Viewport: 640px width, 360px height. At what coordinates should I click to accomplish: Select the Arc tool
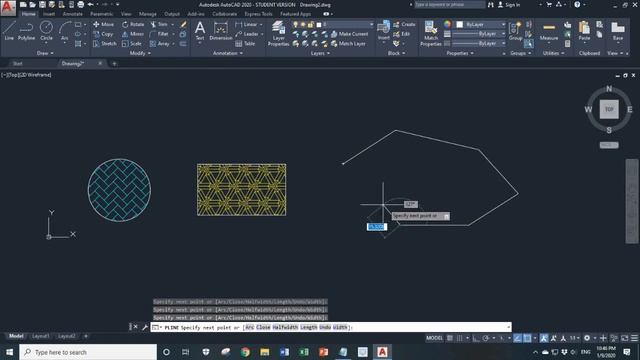point(64,31)
